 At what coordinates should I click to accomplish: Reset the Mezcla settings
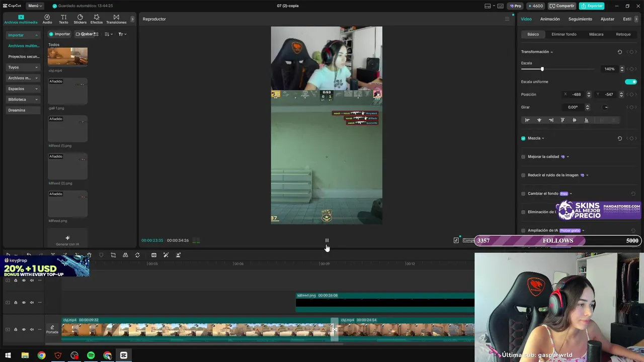619,138
